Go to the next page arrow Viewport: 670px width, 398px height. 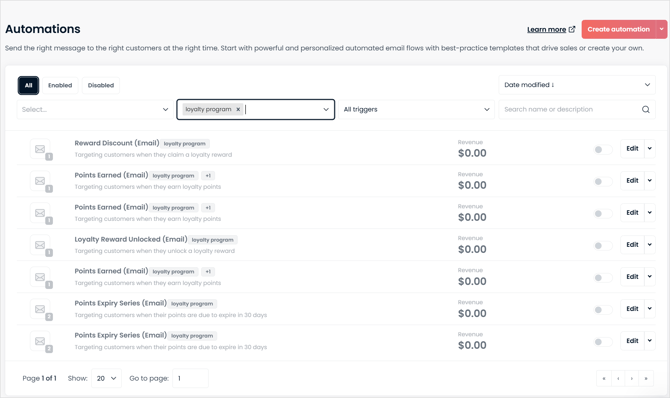tap(632, 378)
